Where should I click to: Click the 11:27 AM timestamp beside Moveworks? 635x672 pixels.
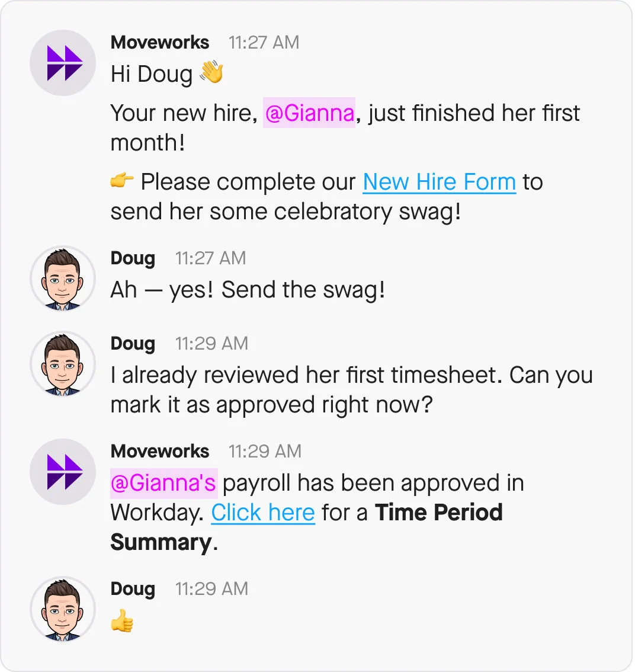coord(264,43)
